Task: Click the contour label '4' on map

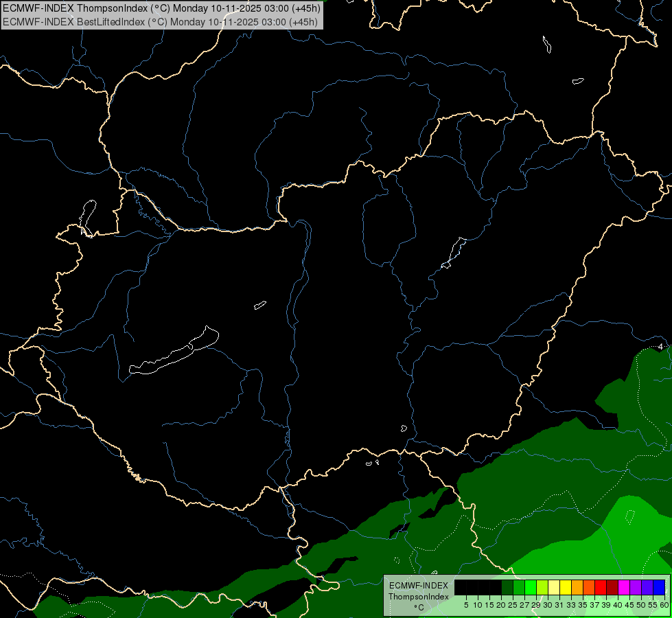Action: click(x=660, y=346)
